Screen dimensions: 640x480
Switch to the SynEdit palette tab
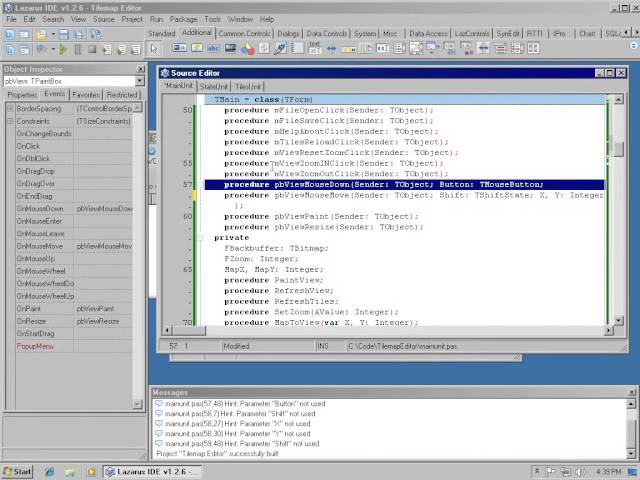[x=508, y=33]
